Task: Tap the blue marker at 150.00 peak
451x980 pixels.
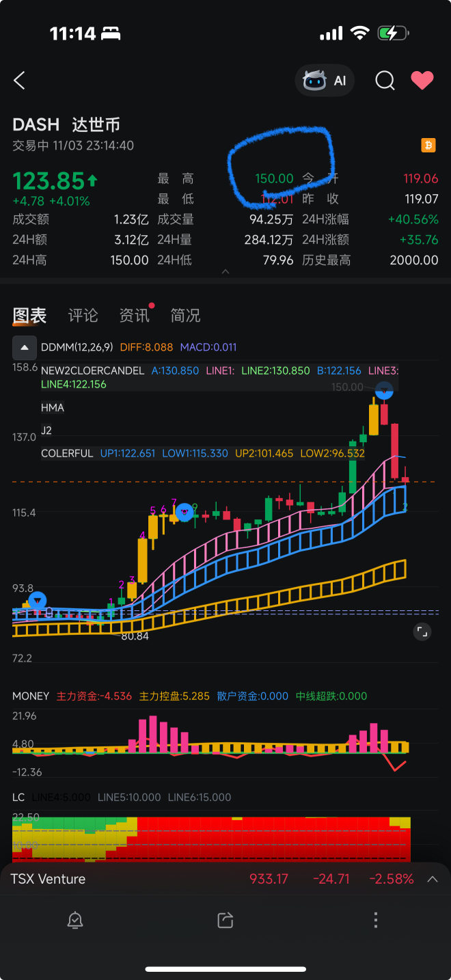Action: click(x=385, y=391)
